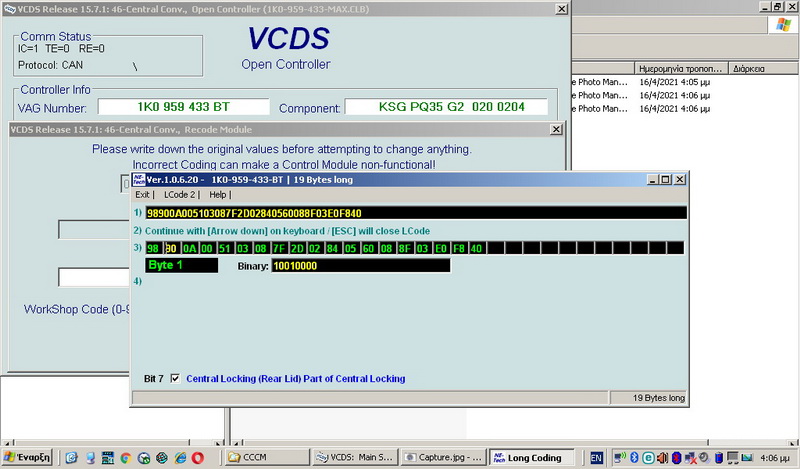Select byte 0 cell showing 98
800x469 pixels.
[x=153, y=248]
